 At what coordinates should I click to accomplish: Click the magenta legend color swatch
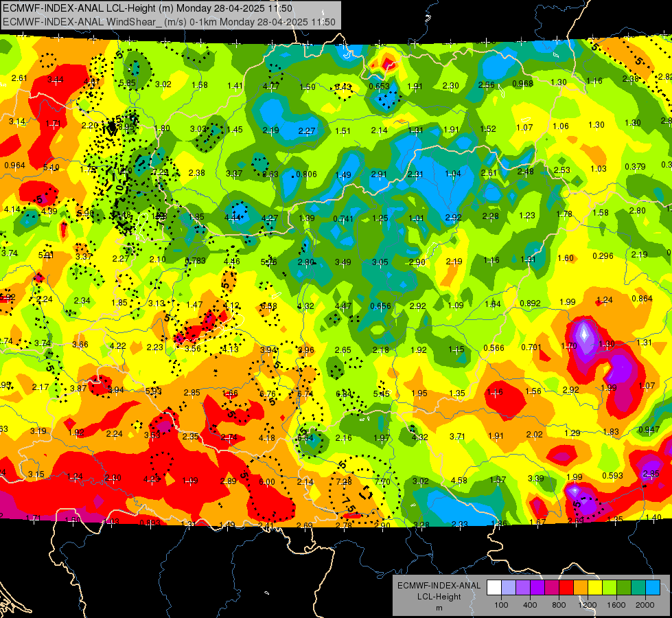point(552,588)
